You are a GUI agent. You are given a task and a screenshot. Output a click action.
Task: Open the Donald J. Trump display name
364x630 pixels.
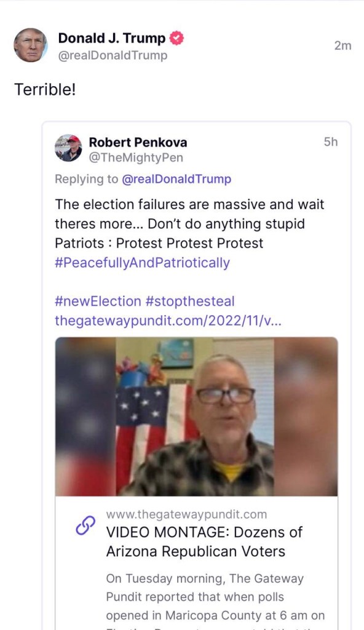pyautogui.click(x=112, y=38)
